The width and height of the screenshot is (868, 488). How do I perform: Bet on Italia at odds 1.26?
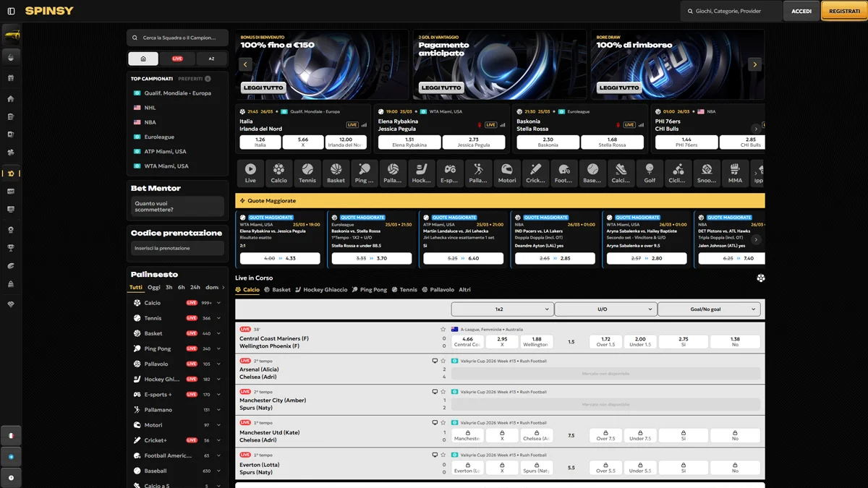coord(260,142)
